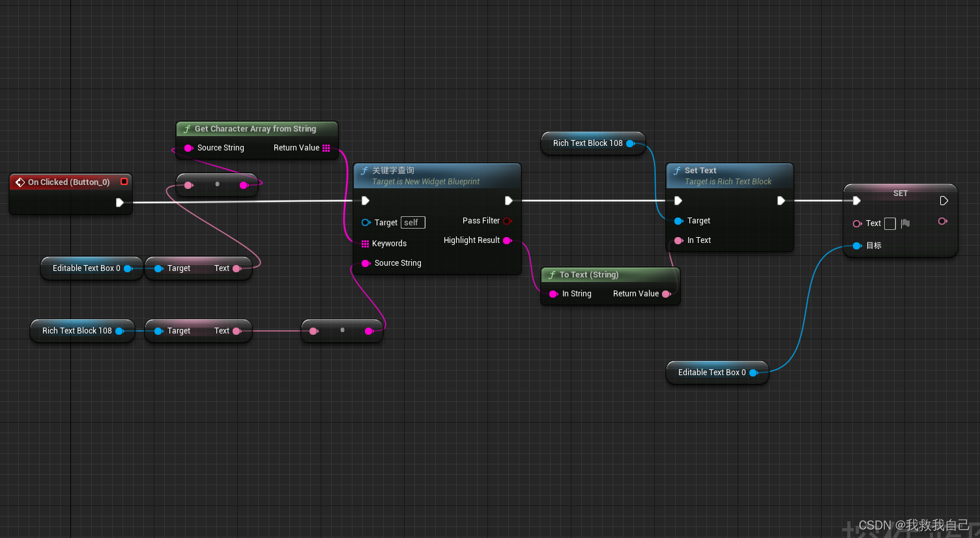Click the In String pin on To Text node
Screen dimensions: 980x538
coord(554,294)
